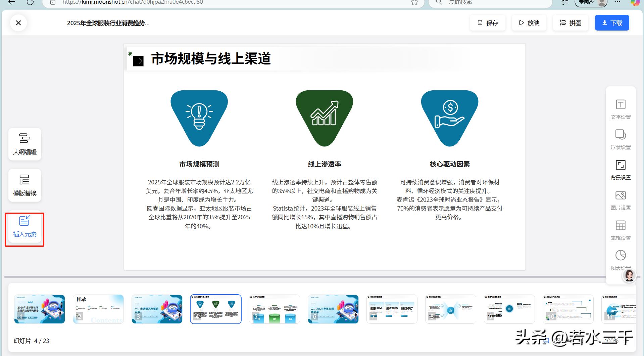Viewport: 644px width, 356px height.
Task: Click the 保存 save button
Action: pyautogui.click(x=488, y=23)
